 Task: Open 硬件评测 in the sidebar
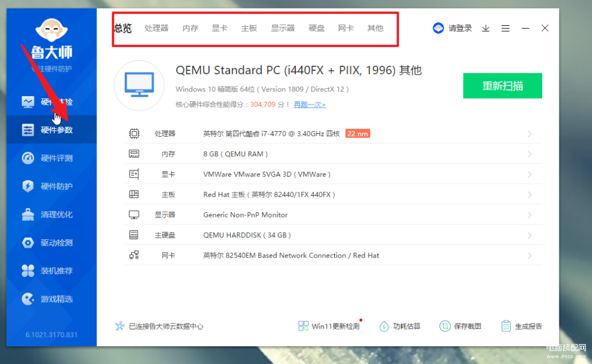coord(52,158)
